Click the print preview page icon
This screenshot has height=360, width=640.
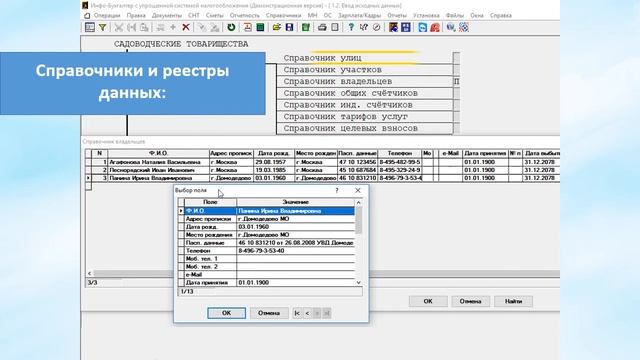pyautogui.click(x=335, y=27)
